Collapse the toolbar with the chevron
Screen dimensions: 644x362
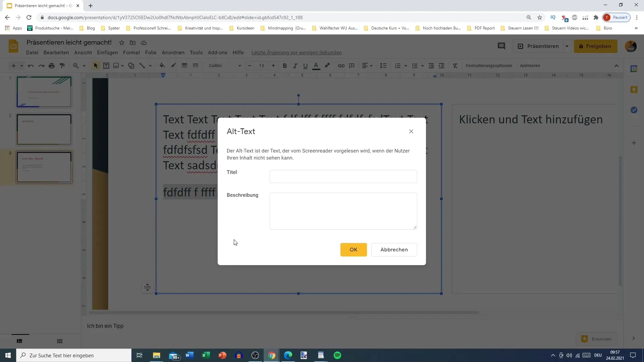pos(616,66)
